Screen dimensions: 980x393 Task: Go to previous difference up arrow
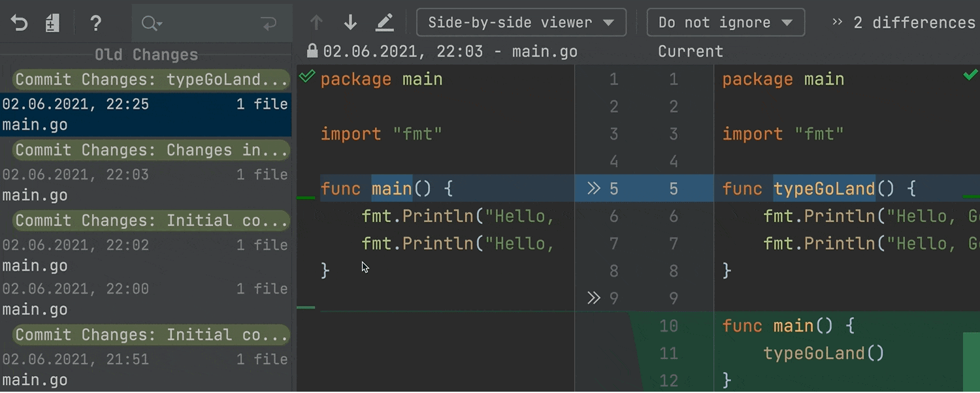coord(316,23)
